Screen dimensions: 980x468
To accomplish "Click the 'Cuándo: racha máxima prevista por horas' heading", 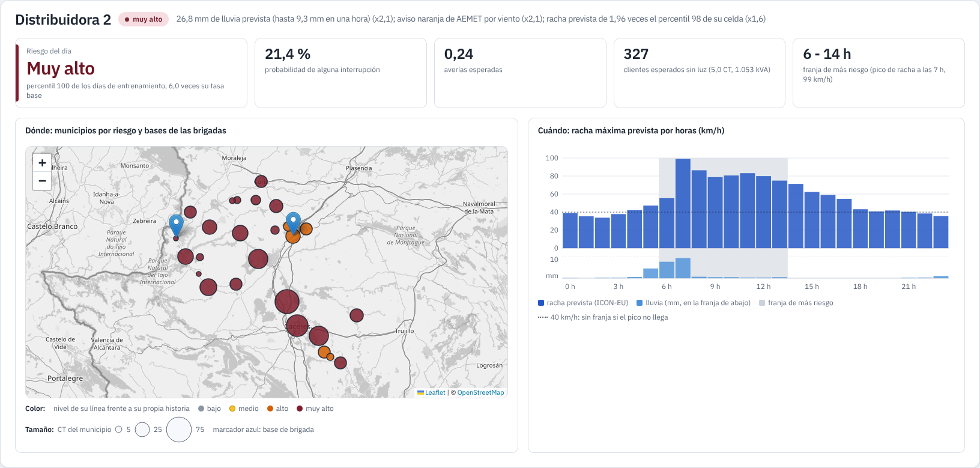I will point(631,130).
